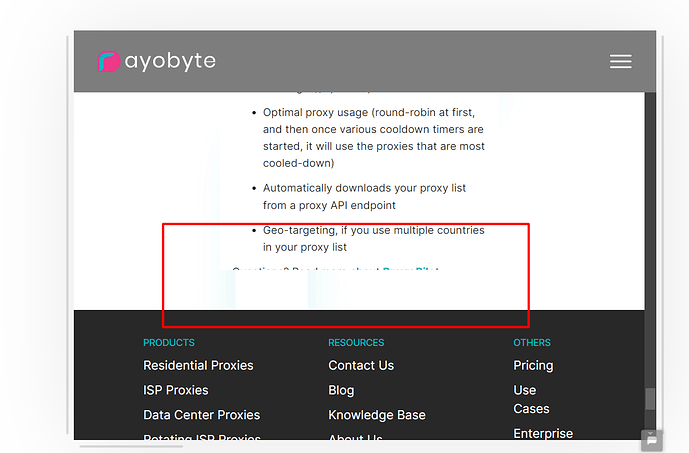Open the Knowledge Base link
This screenshot has height=453, width=689.
(377, 415)
